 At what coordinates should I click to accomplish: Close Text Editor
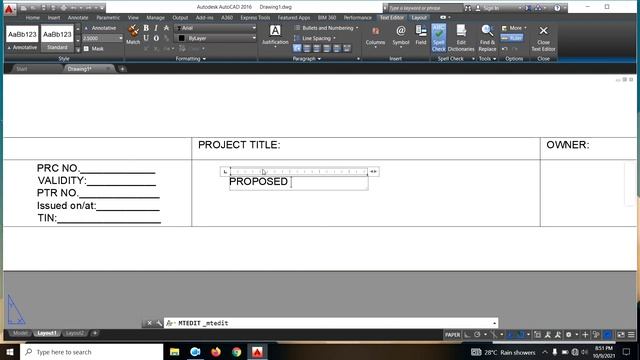[x=543, y=38]
